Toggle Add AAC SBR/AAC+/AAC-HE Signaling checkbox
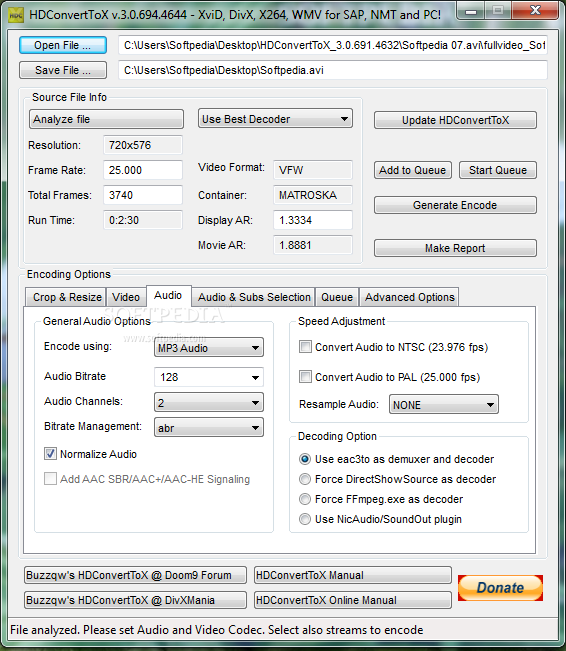 tap(50, 479)
